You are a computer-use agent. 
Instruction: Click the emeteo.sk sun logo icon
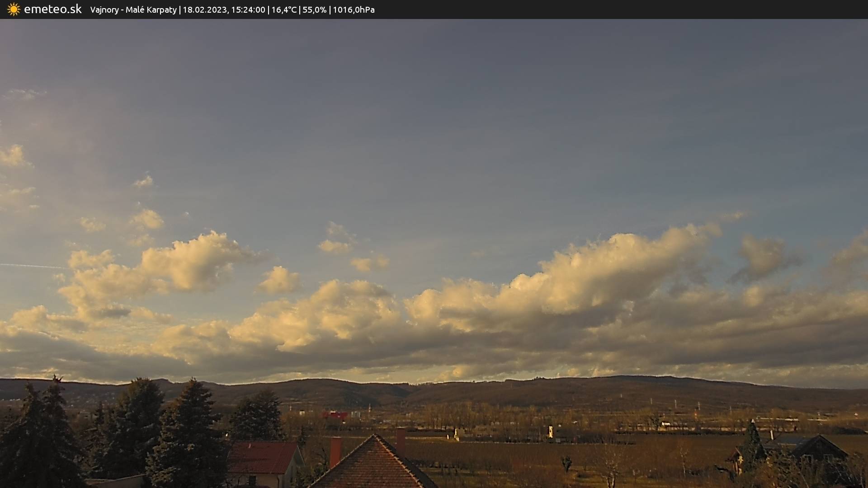coord(14,9)
